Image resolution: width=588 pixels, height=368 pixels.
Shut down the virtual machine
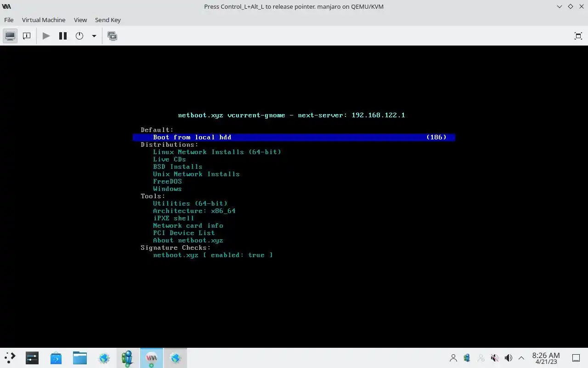[x=79, y=36]
